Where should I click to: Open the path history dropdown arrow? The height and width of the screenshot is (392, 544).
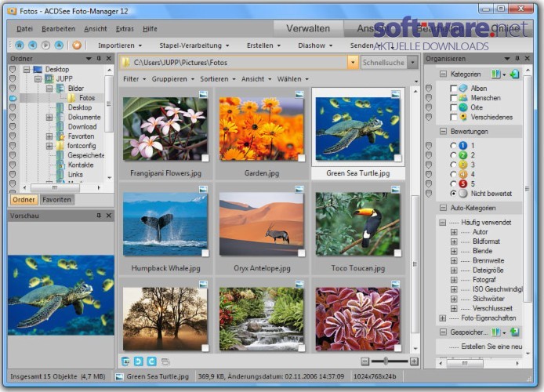point(353,63)
